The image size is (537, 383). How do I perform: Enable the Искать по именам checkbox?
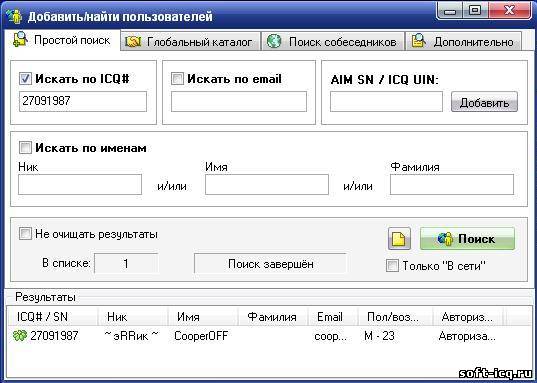point(25,148)
